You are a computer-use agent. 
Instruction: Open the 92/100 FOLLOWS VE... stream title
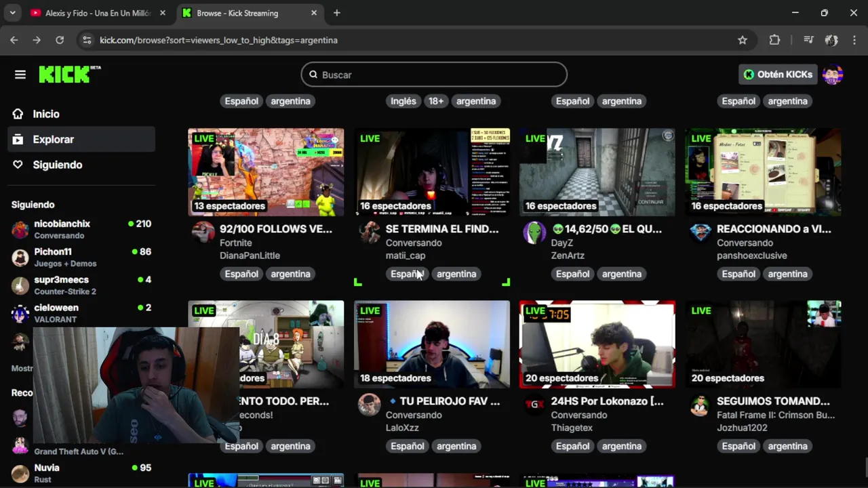coord(276,229)
